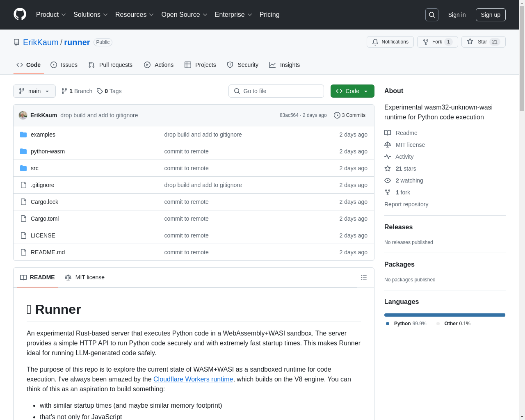Image resolution: width=525 pixels, height=420 pixels.
Task: Switch to the Security tab
Action: (x=243, y=65)
